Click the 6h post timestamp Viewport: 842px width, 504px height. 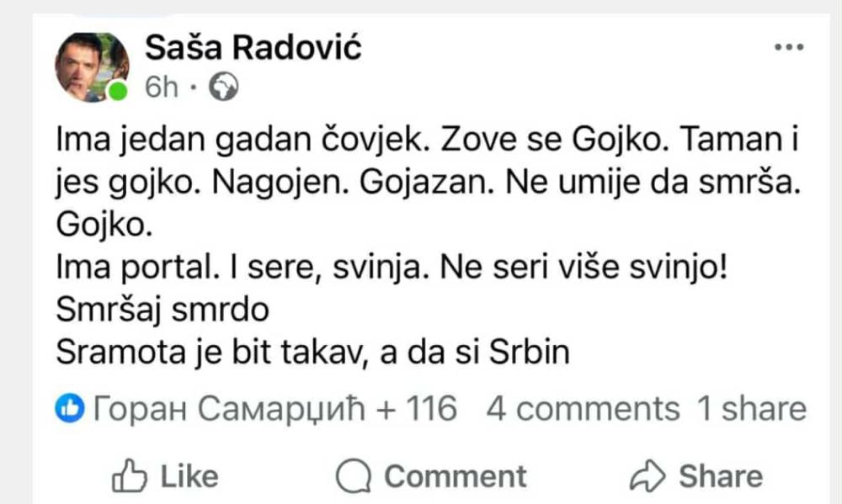click(x=161, y=88)
